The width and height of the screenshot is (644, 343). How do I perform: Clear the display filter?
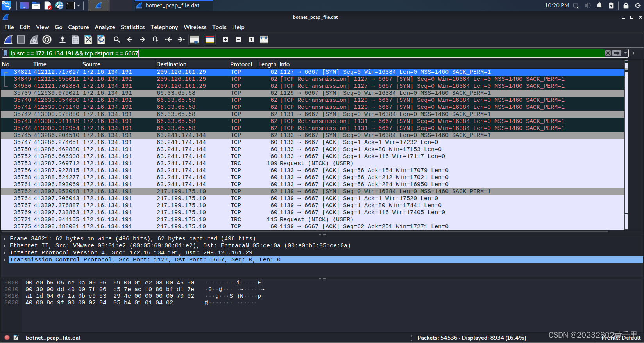608,53
